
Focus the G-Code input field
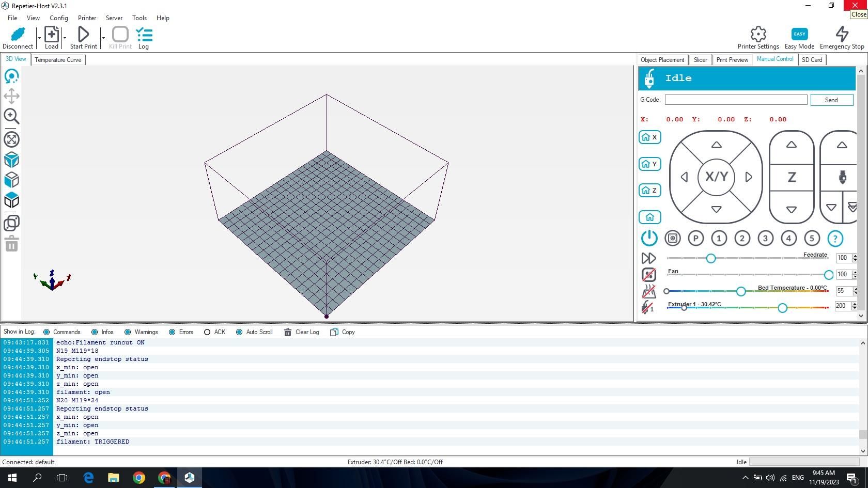point(736,100)
